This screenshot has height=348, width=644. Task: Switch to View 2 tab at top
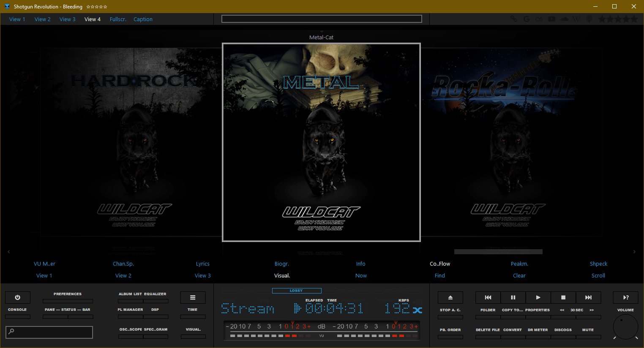click(x=42, y=19)
